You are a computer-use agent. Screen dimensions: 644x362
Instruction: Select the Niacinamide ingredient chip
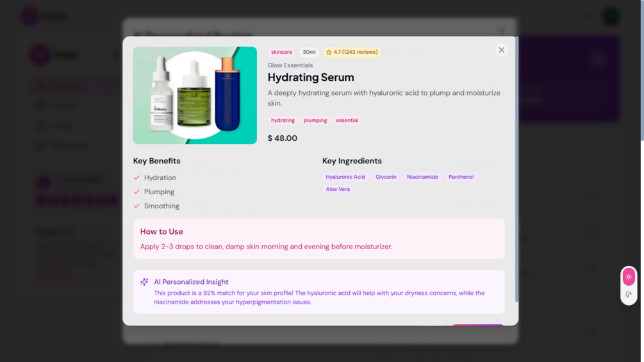[x=422, y=177]
